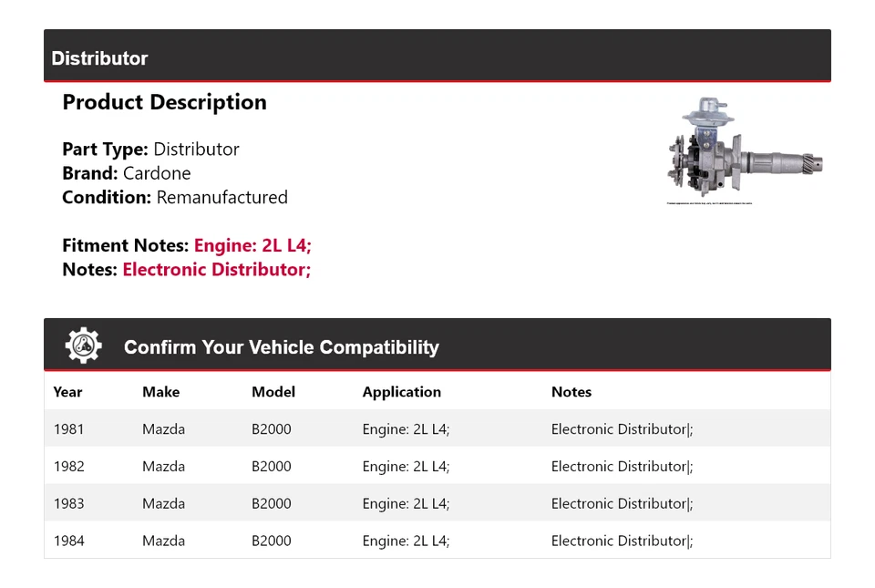The image size is (875, 588).
Task: Click the 1983 year table row
Action: (437, 502)
